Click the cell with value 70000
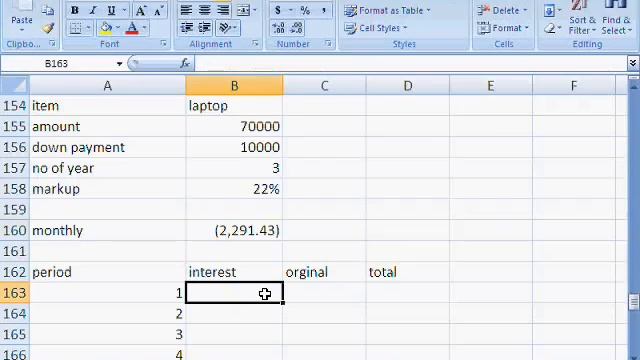The height and width of the screenshot is (360, 640). [234, 127]
